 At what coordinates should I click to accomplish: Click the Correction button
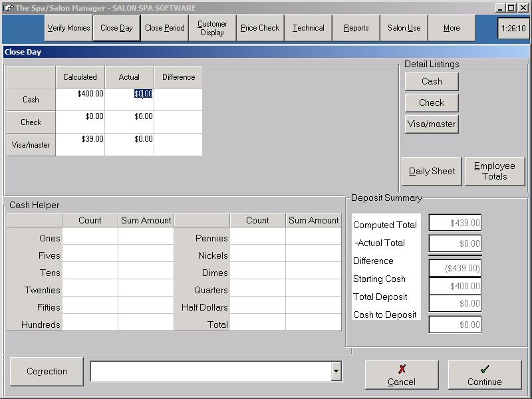pos(47,371)
